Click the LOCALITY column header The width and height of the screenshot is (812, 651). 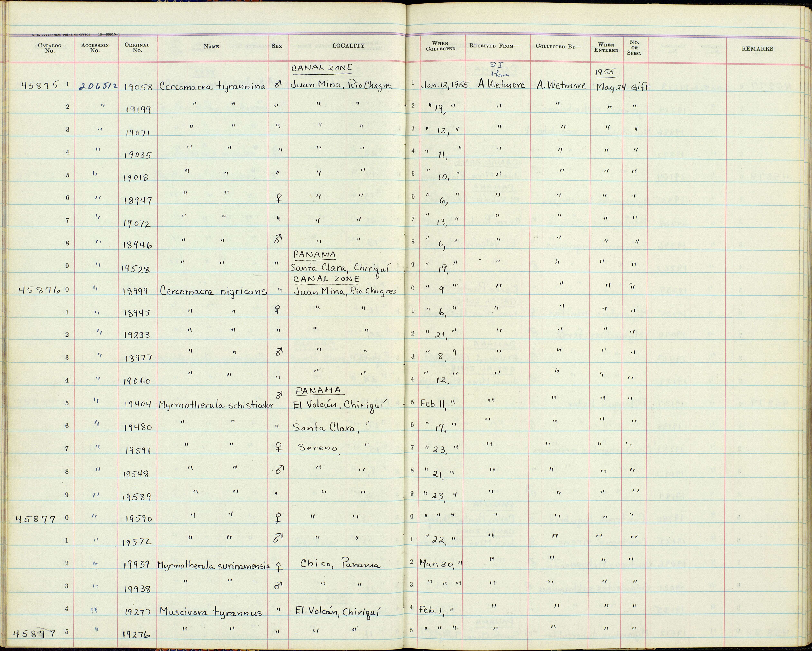tap(348, 46)
